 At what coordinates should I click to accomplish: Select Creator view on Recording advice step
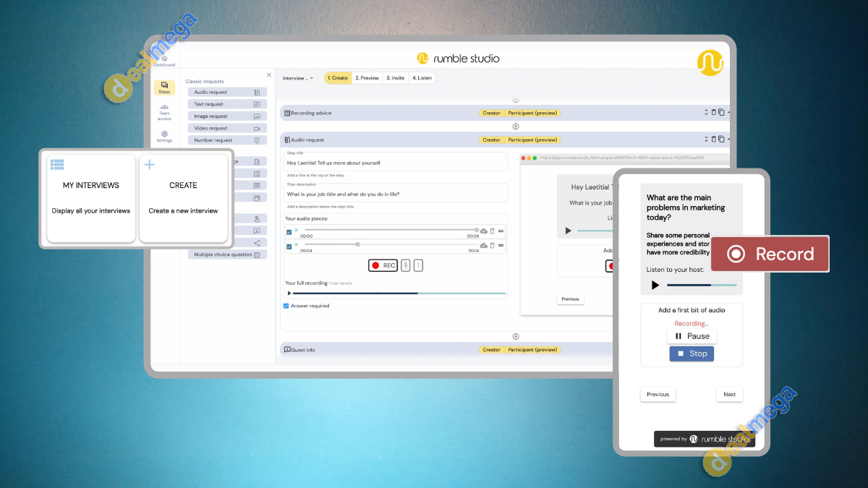pyautogui.click(x=492, y=113)
